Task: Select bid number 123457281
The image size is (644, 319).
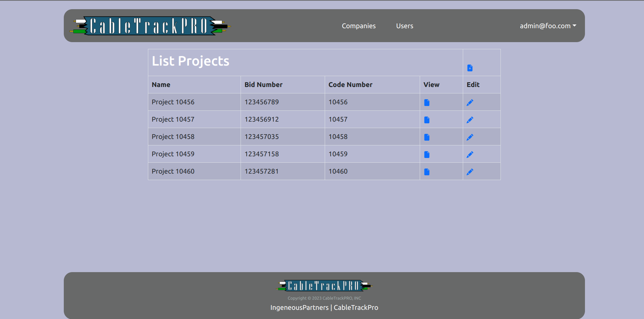Action: point(262,171)
